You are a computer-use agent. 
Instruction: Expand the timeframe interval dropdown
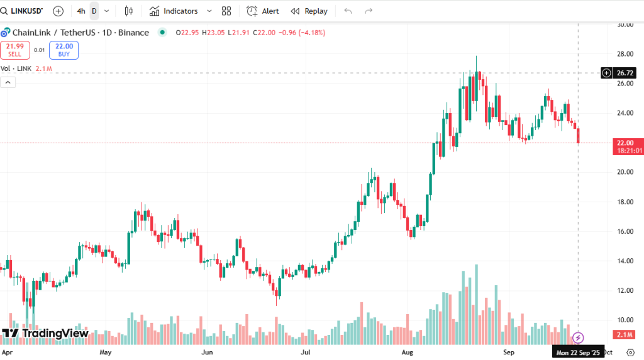[106, 11]
